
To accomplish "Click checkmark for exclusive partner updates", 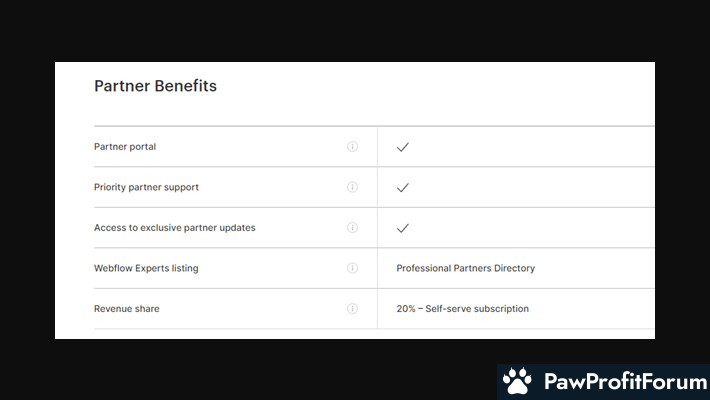I will (x=403, y=228).
